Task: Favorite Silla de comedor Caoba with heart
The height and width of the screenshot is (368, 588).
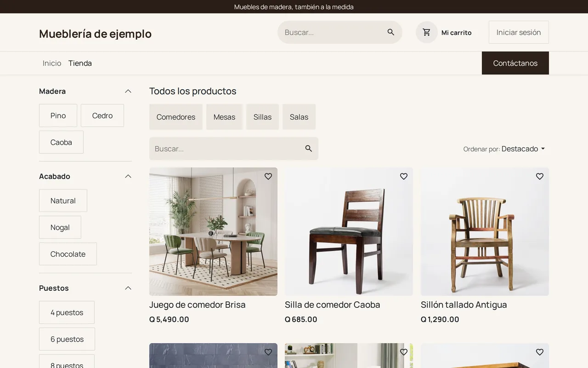Action: (404, 176)
